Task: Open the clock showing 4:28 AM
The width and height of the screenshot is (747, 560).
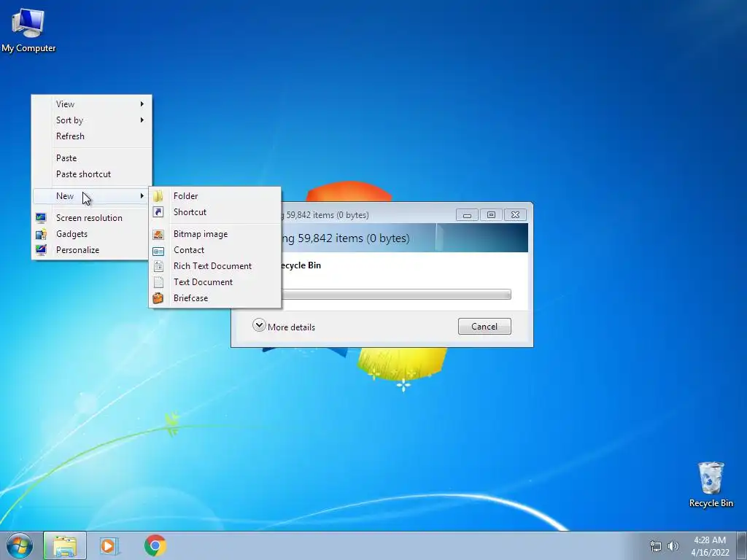Action: (x=710, y=546)
